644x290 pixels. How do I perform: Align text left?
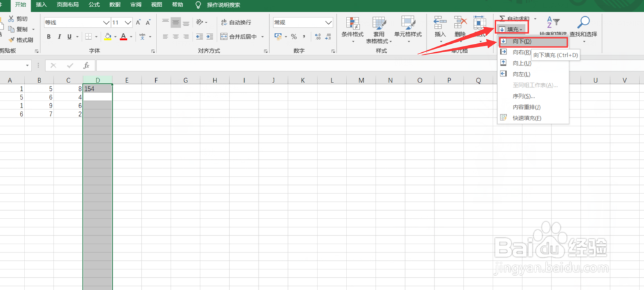[166, 37]
